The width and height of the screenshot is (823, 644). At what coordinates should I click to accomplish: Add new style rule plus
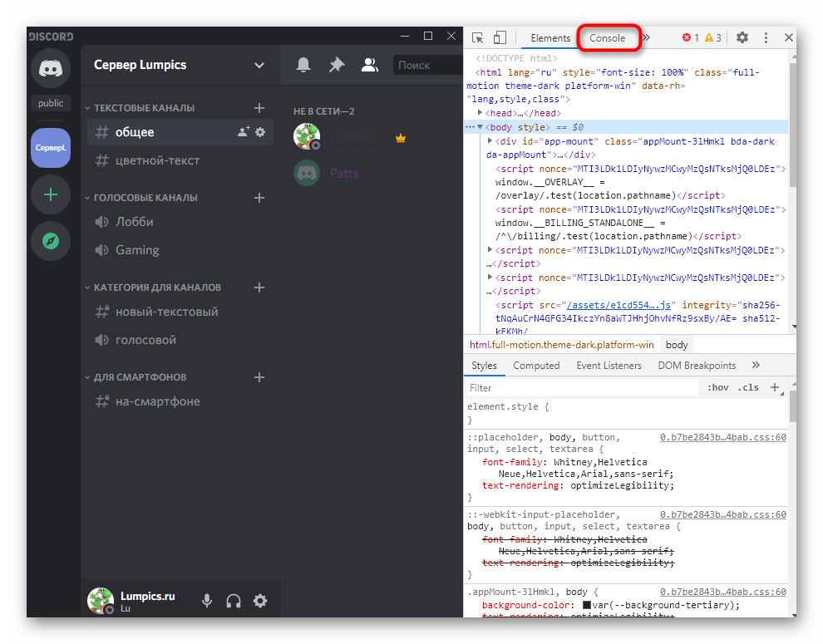pos(775,388)
